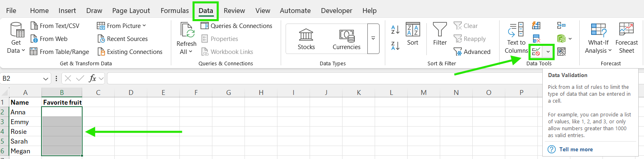Select the Currencies data type
This screenshot has width=644, height=159.
[x=347, y=39]
